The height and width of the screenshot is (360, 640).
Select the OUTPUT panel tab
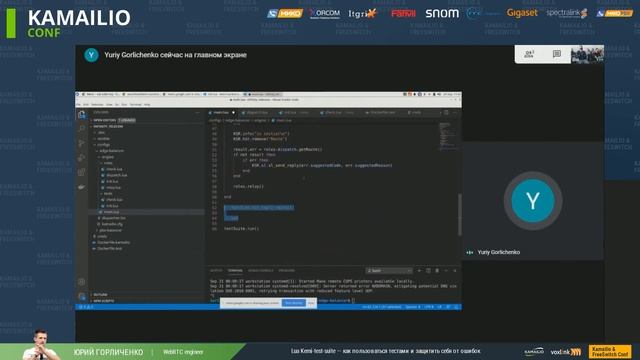[216, 271]
